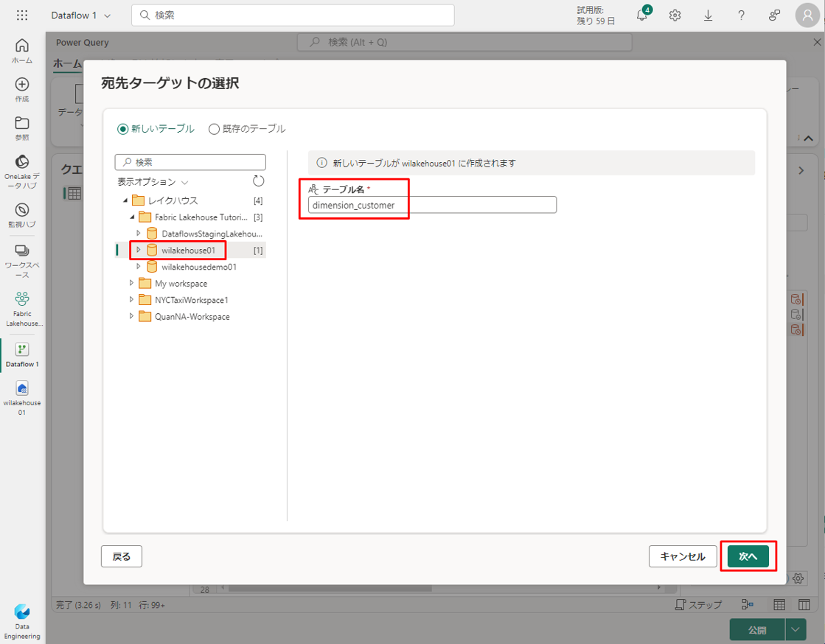Viewport: 825px width, 644px height.
Task: Expand DataflowsStagingLakehouse node
Action: tap(139, 233)
